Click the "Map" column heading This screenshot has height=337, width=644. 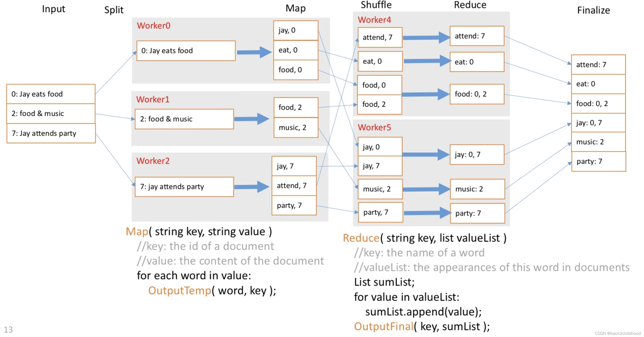(x=296, y=9)
